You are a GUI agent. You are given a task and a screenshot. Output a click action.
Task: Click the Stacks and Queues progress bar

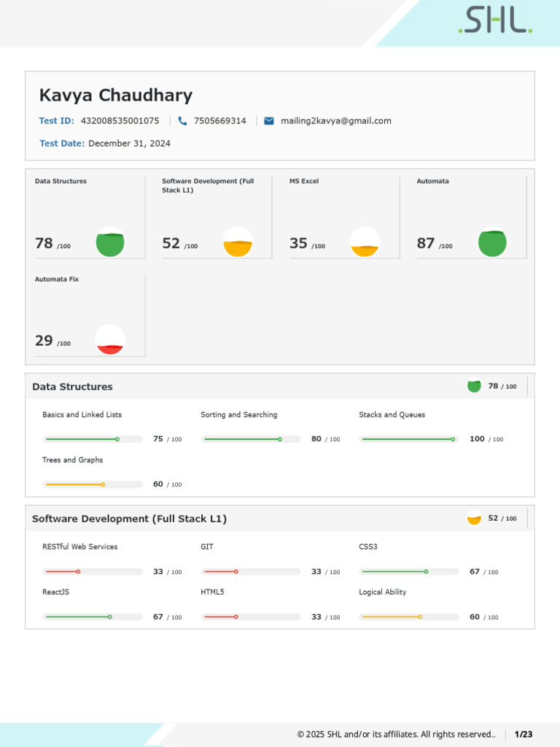[409, 439]
